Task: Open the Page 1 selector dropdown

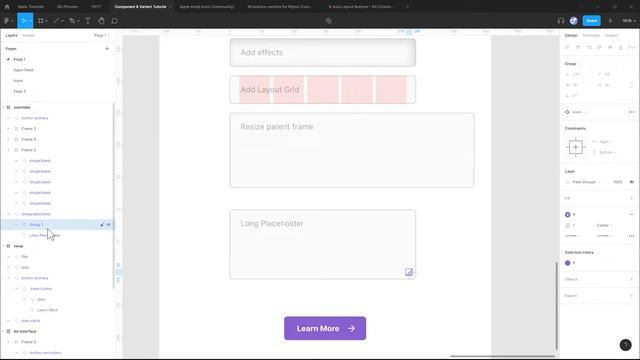Action: 101,36
